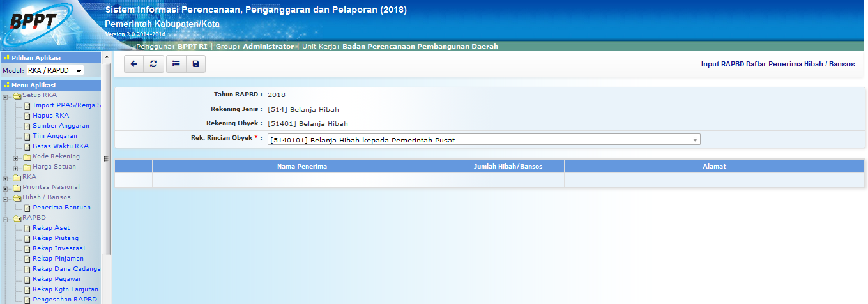The height and width of the screenshot is (304, 868).
Task: Click the Sumber Anggaran link
Action: [x=61, y=126]
